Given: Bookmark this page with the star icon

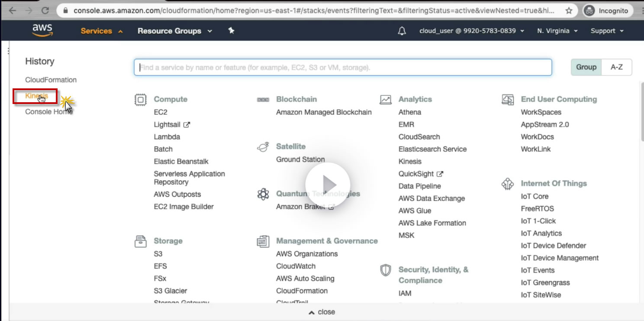Looking at the screenshot, I should coord(569,11).
